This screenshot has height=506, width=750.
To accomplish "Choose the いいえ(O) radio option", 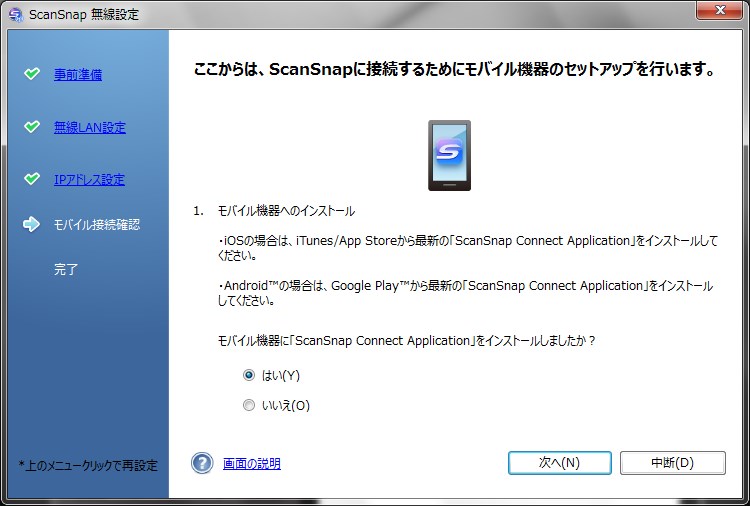I will pos(249,405).
